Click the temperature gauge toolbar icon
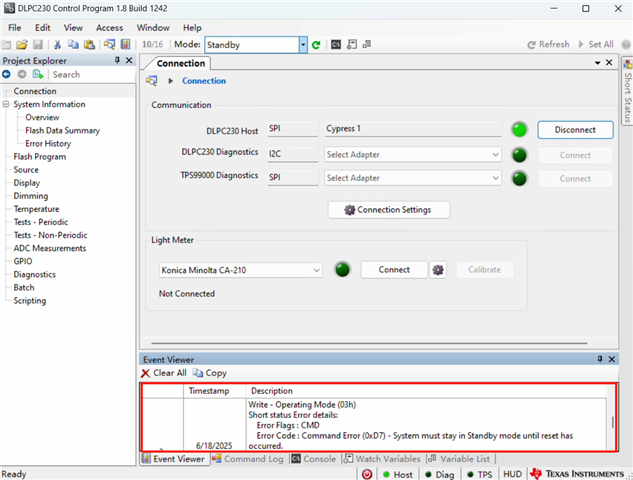633x480 pixels. (x=126, y=44)
